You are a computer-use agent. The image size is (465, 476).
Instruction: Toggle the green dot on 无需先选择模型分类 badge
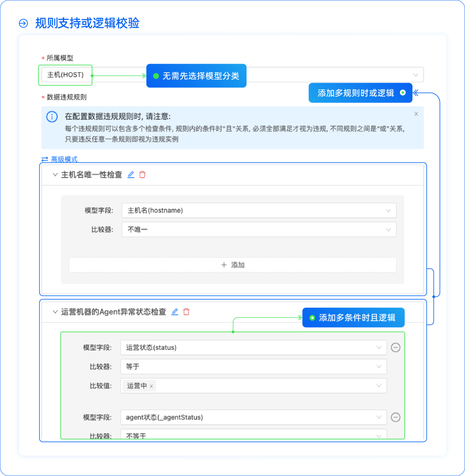coord(155,75)
